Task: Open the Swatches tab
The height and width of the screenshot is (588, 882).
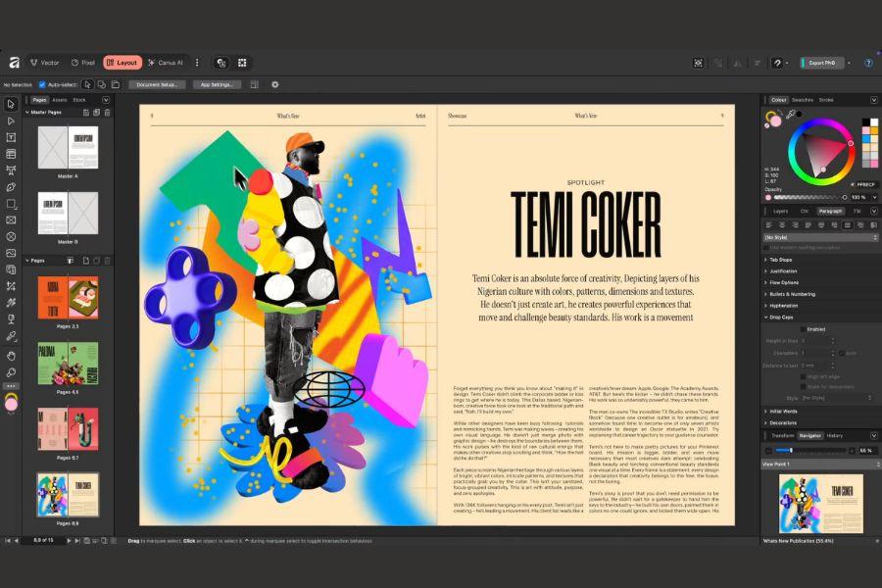Action: (802, 100)
